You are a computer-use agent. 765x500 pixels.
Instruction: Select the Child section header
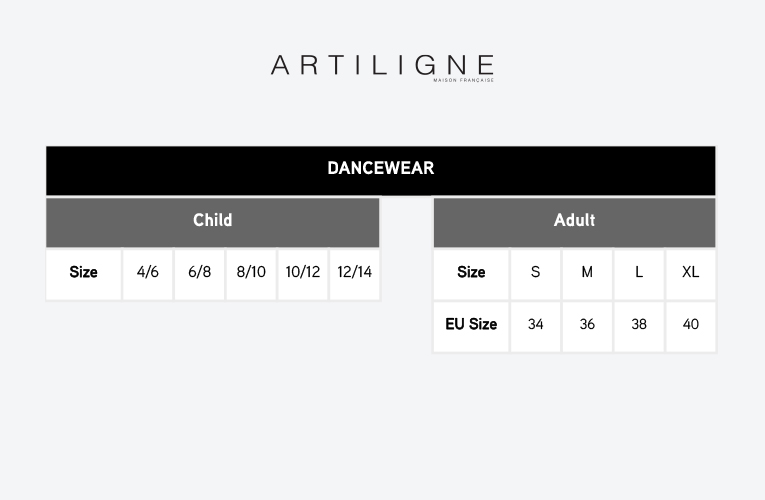click(212, 221)
